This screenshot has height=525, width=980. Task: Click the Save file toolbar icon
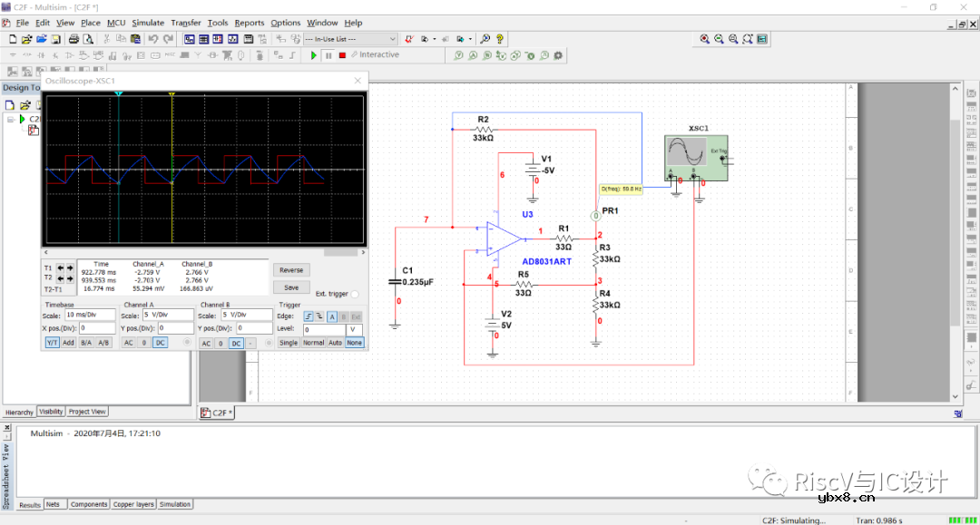tap(56, 39)
